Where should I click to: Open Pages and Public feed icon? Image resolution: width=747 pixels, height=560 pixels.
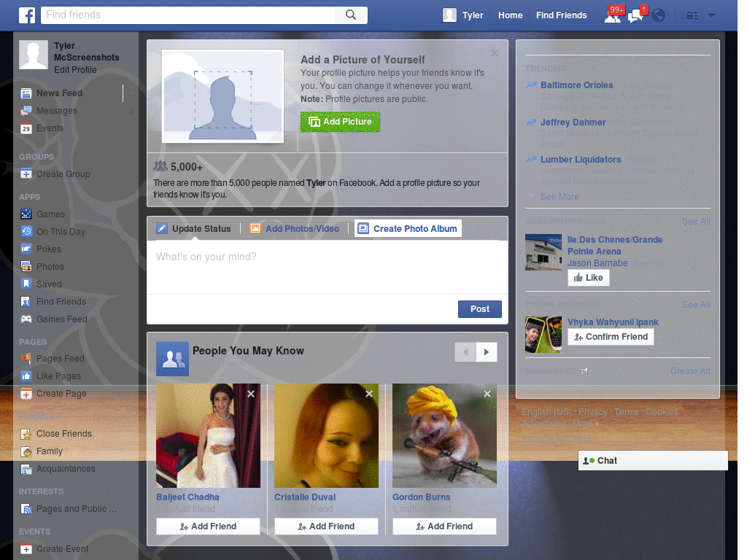[x=26, y=508]
